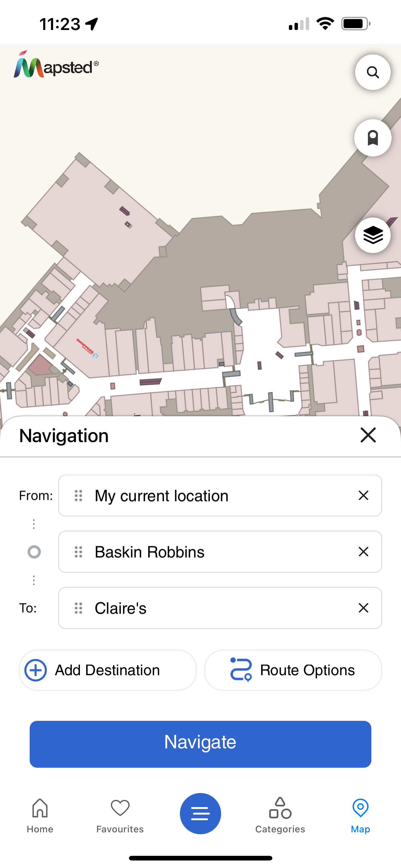Go to the Home tab

(40, 816)
